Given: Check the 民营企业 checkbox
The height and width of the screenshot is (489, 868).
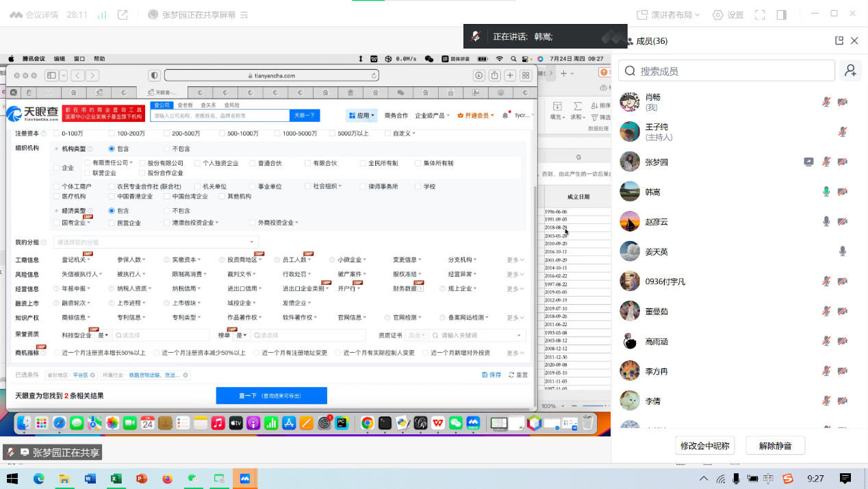Looking at the screenshot, I should pos(111,223).
